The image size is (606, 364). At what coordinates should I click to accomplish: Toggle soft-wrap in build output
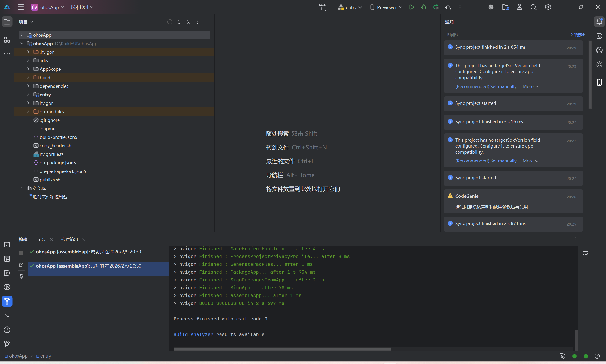click(x=585, y=253)
